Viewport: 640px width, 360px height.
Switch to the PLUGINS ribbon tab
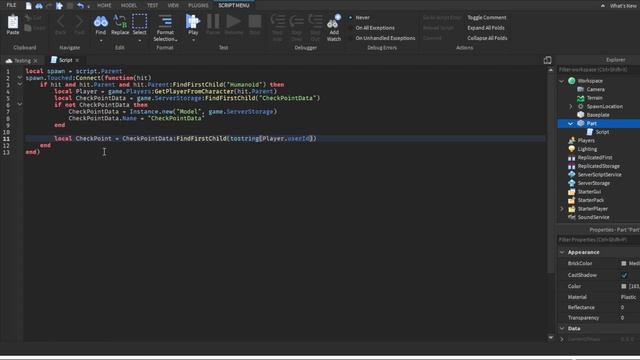(x=198, y=5)
